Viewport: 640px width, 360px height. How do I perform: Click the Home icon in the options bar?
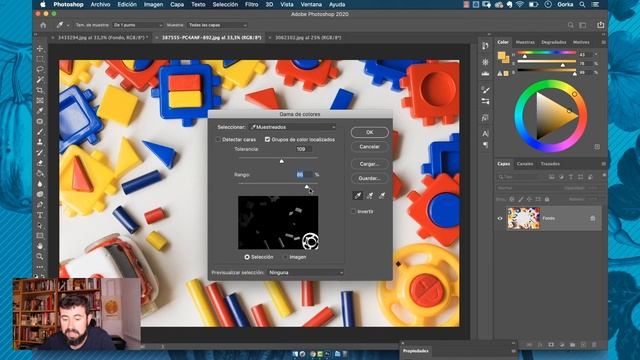pyautogui.click(x=43, y=25)
